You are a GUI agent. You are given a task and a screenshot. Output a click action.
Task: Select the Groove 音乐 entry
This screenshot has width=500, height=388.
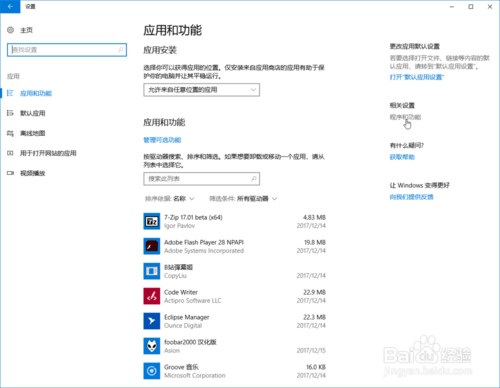234,371
